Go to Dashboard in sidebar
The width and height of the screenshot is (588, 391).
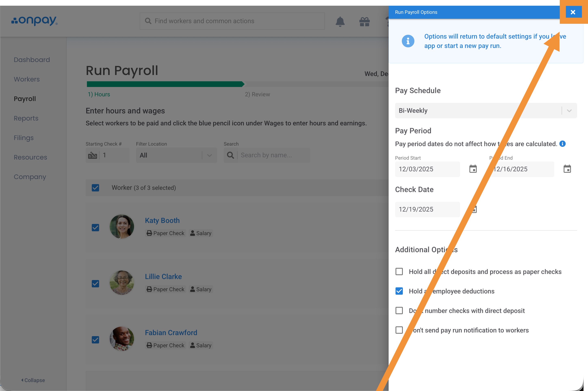[x=32, y=60]
